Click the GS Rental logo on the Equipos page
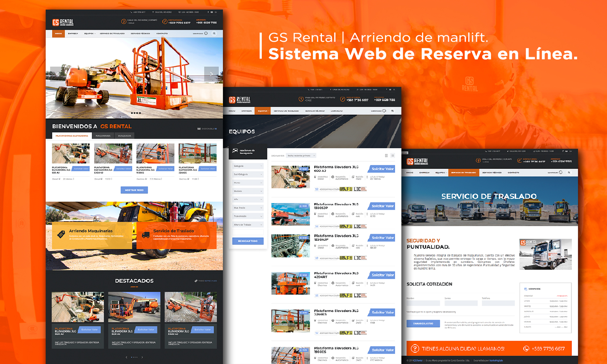This screenshot has width=607, height=364. click(240, 99)
